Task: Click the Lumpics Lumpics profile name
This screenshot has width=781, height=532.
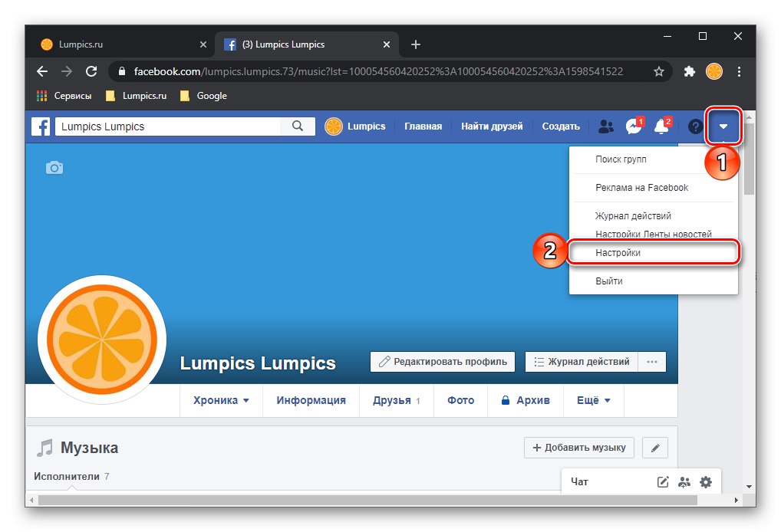Action: click(x=258, y=363)
